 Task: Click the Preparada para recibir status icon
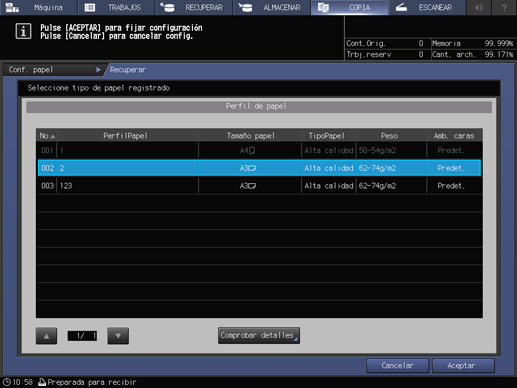42,382
